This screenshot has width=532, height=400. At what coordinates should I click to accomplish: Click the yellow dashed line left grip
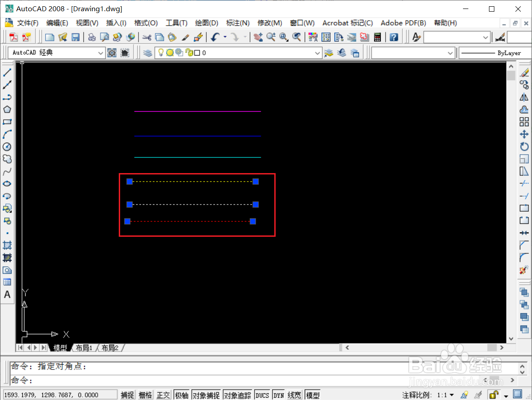[x=130, y=182]
